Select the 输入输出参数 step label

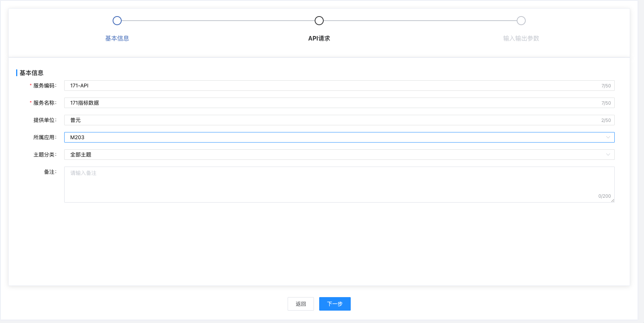click(x=521, y=38)
